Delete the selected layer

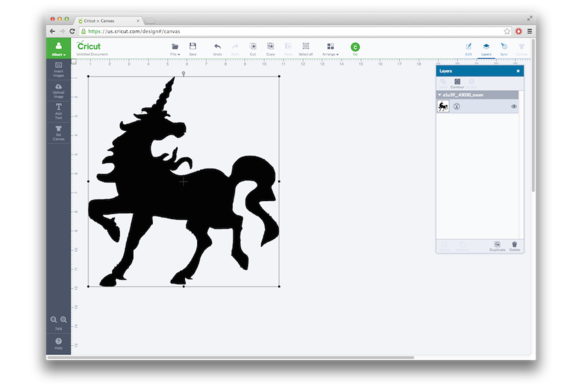tap(515, 246)
